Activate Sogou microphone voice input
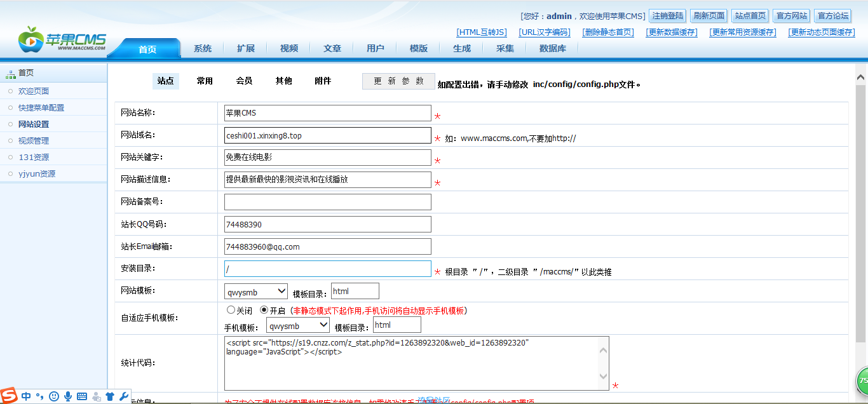 point(68,396)
